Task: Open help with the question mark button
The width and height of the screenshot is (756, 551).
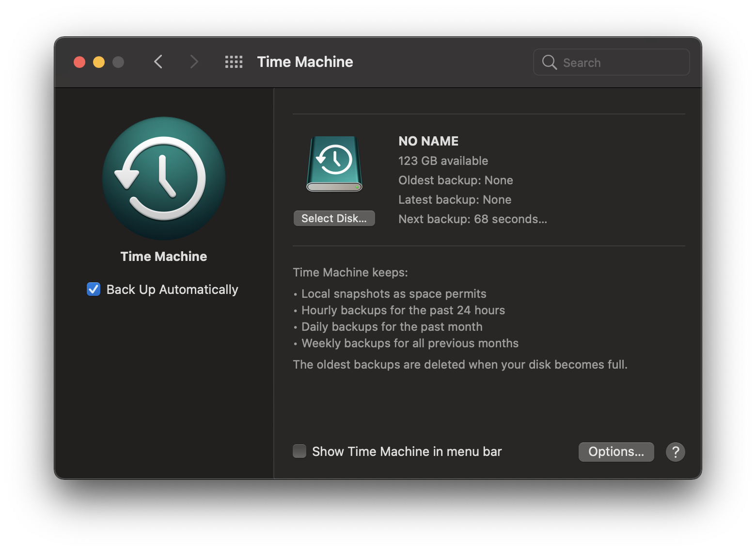Action: [675, 452]
